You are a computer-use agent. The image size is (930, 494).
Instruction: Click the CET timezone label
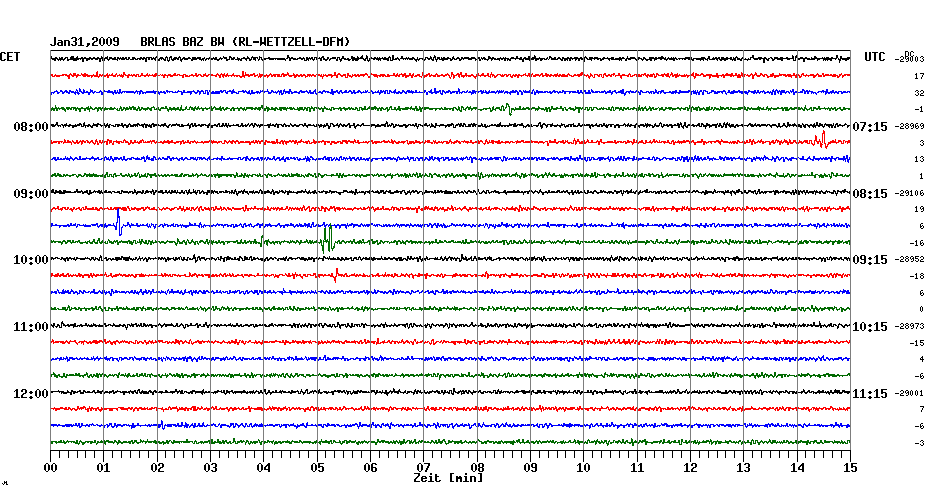point(10,57)
